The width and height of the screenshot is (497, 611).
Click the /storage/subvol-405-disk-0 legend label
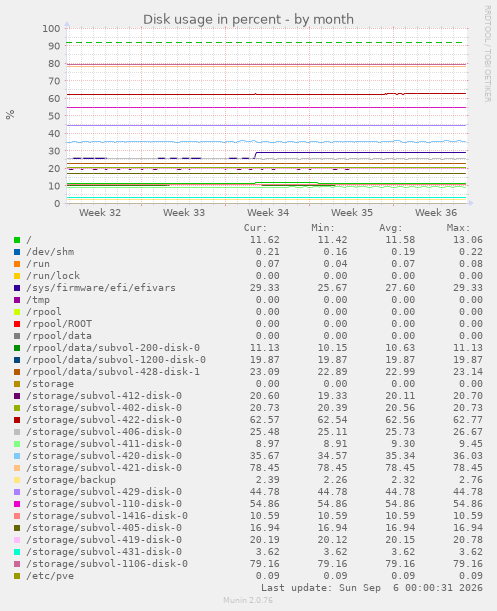click(104, 528)
